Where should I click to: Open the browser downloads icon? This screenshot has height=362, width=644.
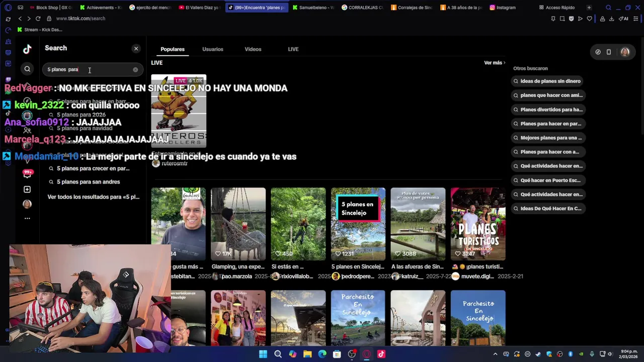pos(611,19)
